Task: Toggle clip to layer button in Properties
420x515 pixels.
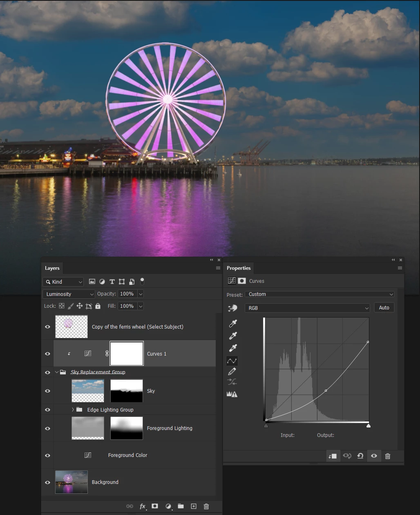Action: tap(333, 456)
